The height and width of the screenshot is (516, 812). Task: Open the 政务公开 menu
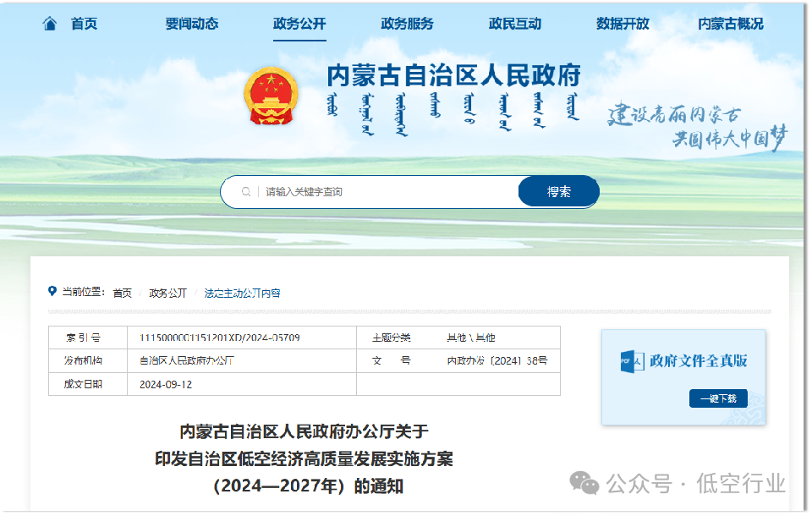(298, 24)
